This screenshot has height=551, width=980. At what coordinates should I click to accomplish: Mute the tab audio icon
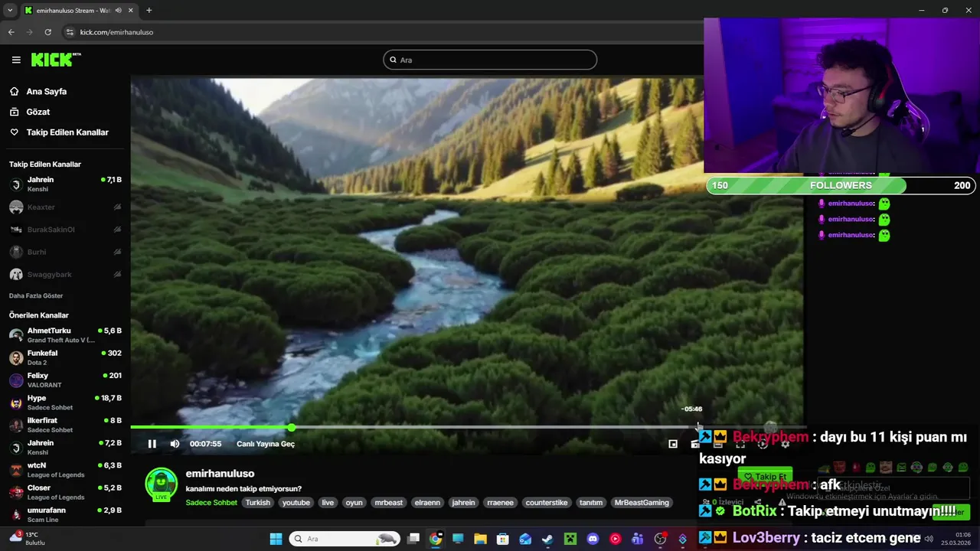118,10
